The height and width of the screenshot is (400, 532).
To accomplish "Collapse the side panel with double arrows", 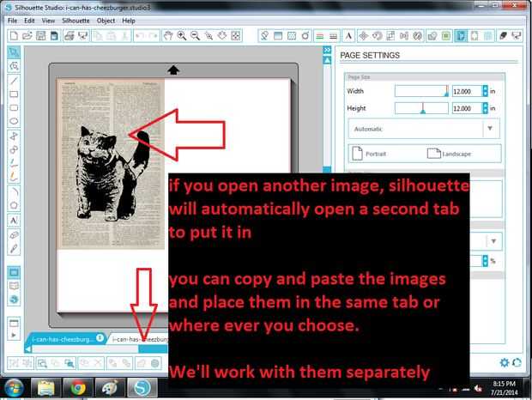I will 327,50.
